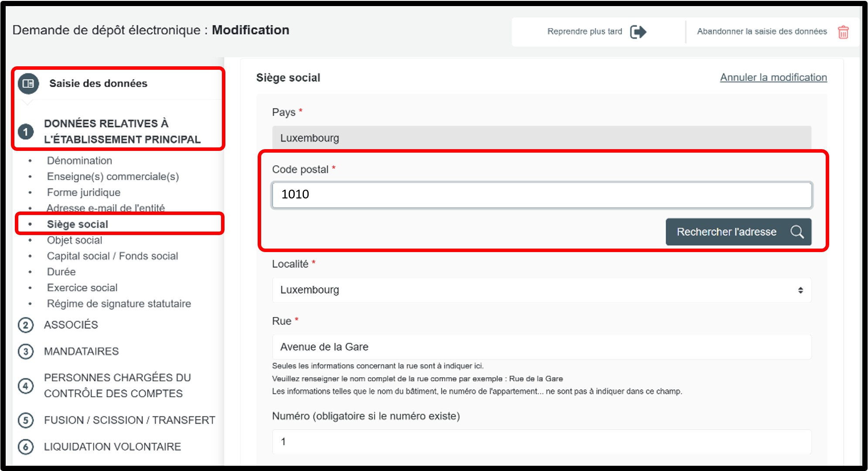Click the magnifier icon in Rechercher l'adresse
Viewport: 868px width, 471px height.
point(797,232)
